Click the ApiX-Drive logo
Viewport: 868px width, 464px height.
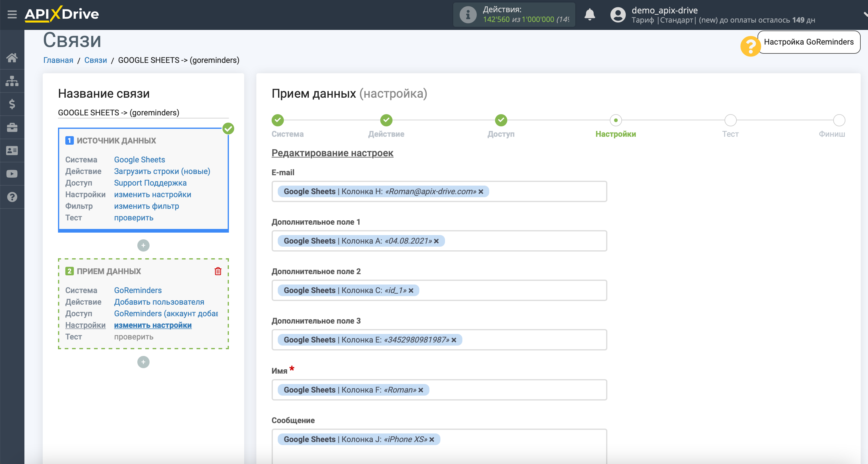click(62, 14)
